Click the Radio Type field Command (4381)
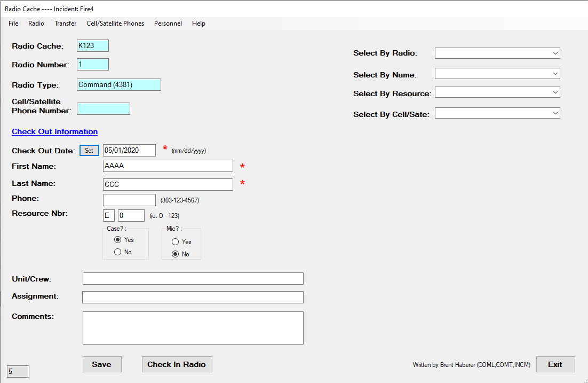 119,84
